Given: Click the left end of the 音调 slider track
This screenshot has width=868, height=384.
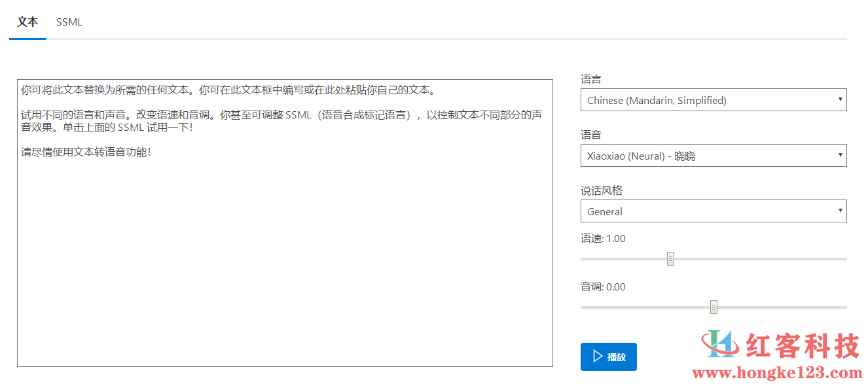Looking at the screenshot, I should pyautogui.click(x=583, y=307).
